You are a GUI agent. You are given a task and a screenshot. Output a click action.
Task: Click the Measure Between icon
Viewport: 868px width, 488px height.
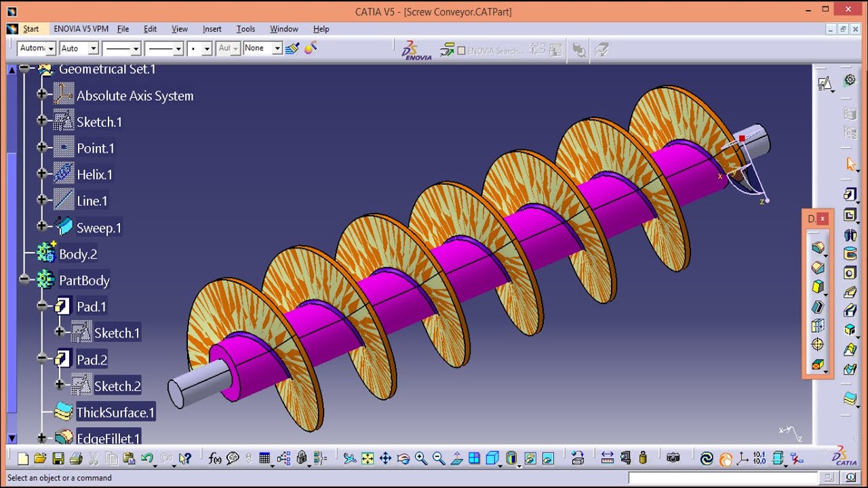607,459
